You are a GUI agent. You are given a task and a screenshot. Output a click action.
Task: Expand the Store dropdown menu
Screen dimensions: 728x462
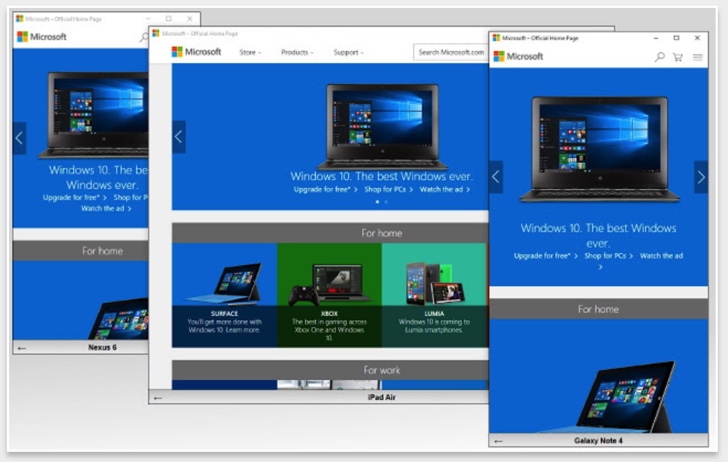pos(250,52)
